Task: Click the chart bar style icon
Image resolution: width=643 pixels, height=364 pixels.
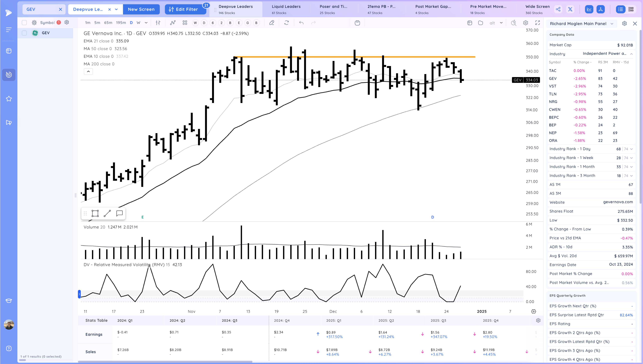Action: click(x=158, y=23)
